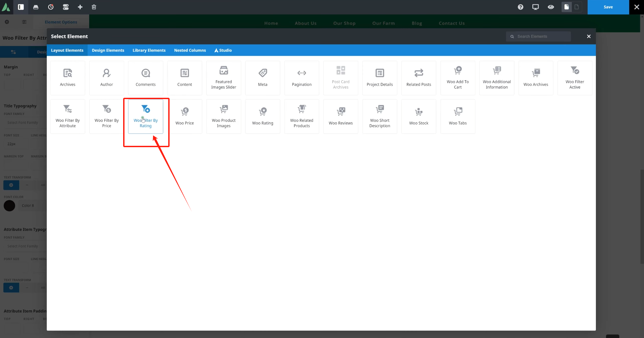
Task: Switch to the Design Elements tab
Action: (108, 50)
